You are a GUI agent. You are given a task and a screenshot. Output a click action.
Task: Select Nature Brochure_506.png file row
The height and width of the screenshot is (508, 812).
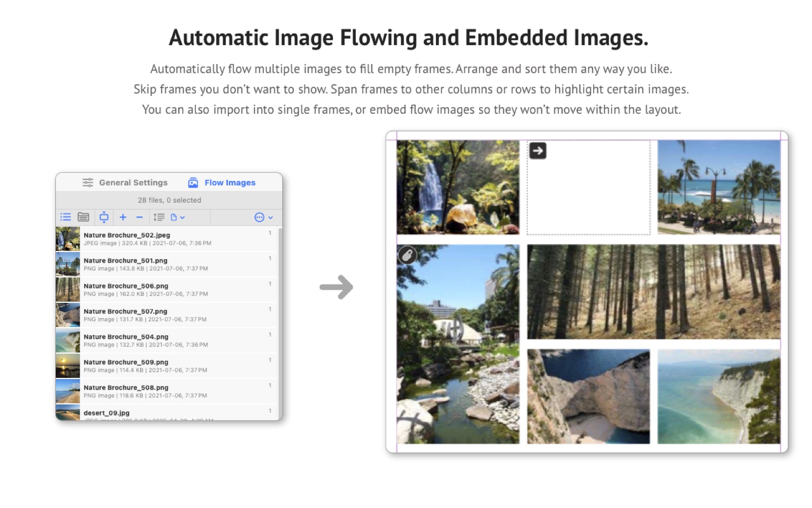coord(166,290)
